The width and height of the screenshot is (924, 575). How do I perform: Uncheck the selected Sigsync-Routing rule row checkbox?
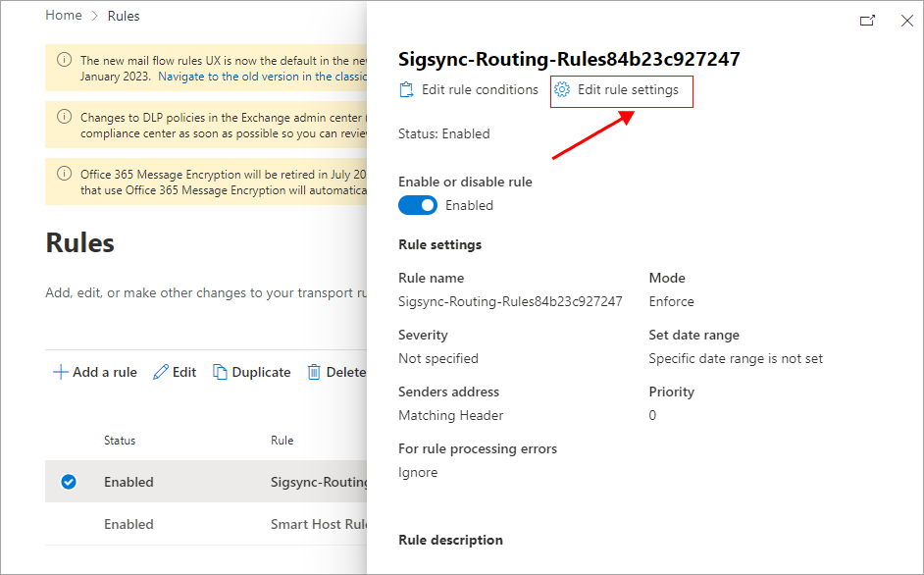pyautogui.click(x=69, y=482)
